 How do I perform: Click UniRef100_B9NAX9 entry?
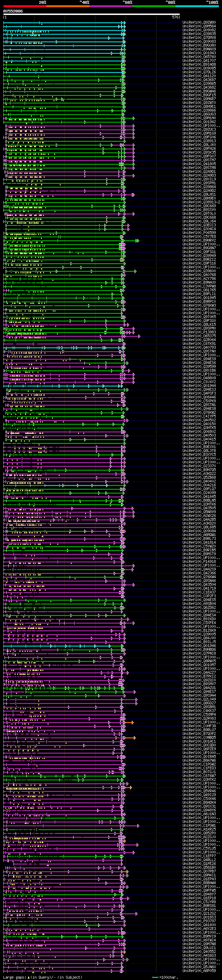199,49
